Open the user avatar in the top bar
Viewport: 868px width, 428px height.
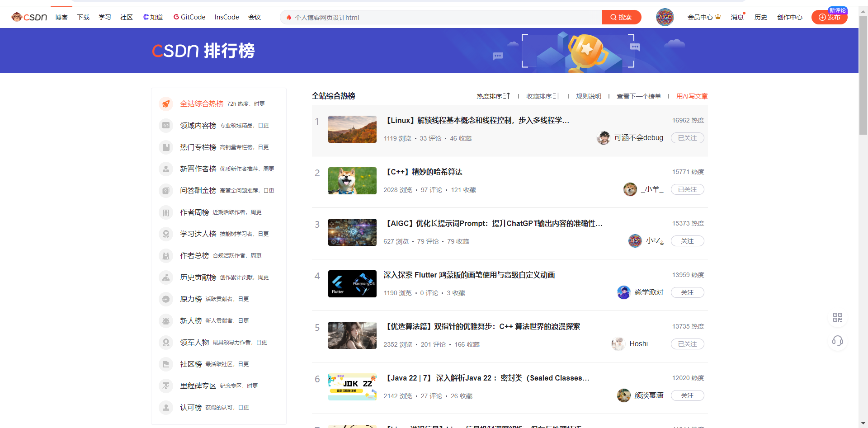[x=665, y=17]
